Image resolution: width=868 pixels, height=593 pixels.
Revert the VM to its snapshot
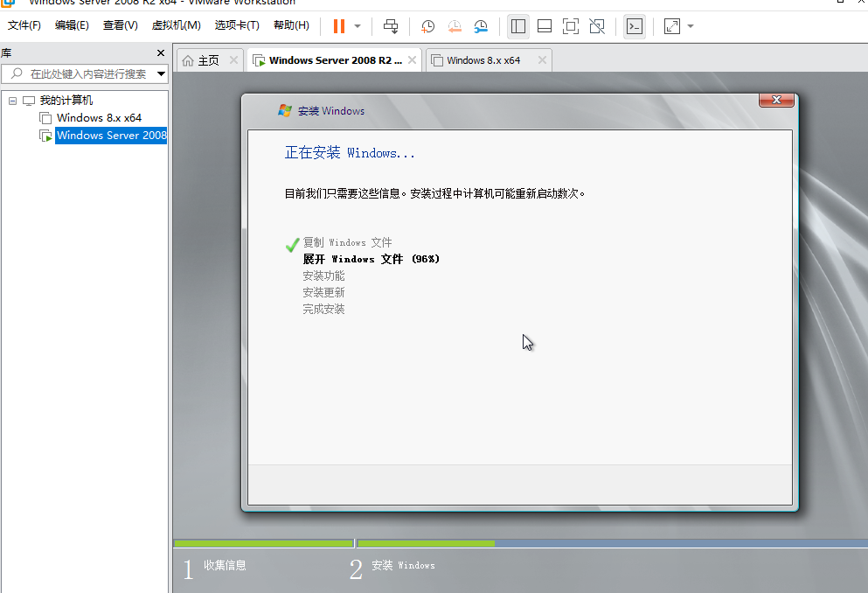(x=454, y=26)
